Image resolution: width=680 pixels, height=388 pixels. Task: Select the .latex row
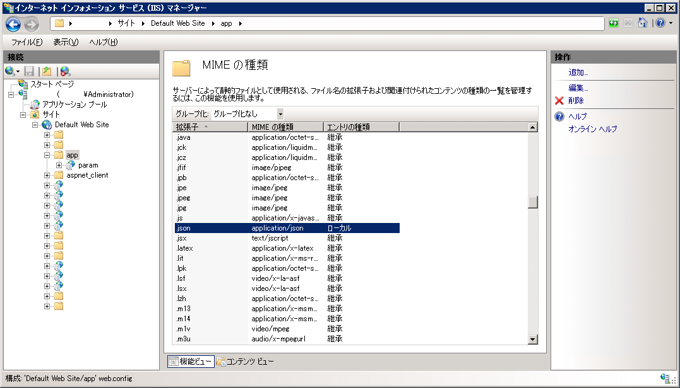287,248
